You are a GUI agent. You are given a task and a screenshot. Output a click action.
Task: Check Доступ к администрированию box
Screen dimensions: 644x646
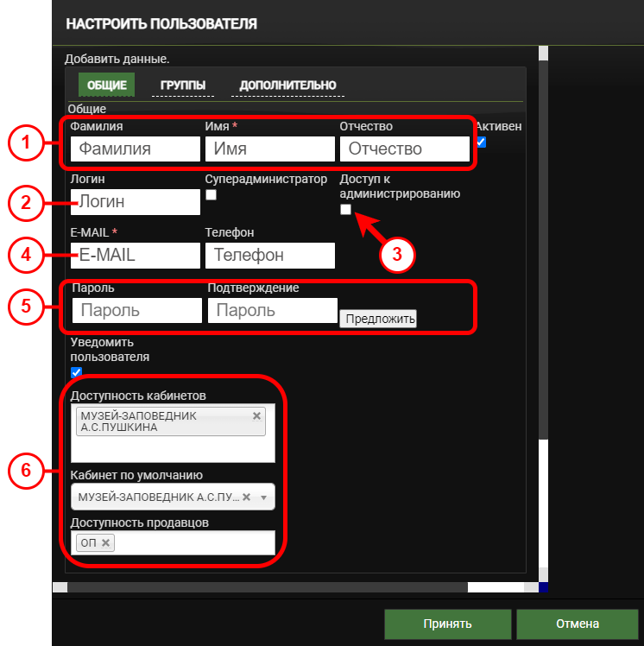click(x=345, y=210)
